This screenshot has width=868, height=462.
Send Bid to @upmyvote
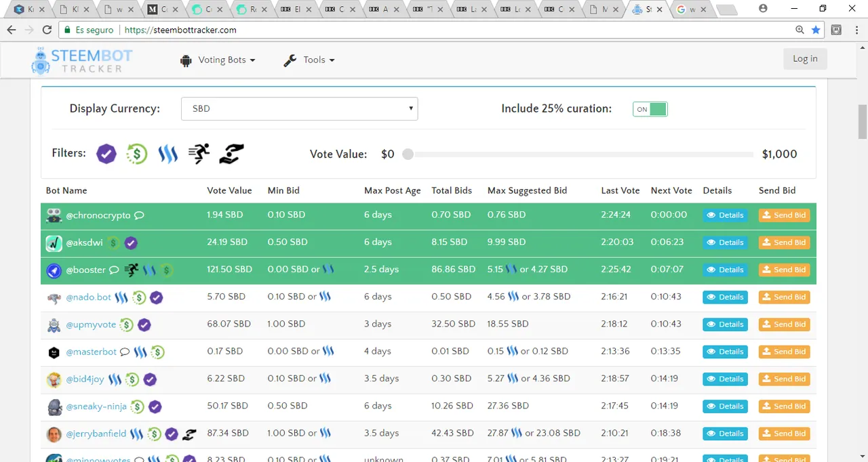(784, 324)
